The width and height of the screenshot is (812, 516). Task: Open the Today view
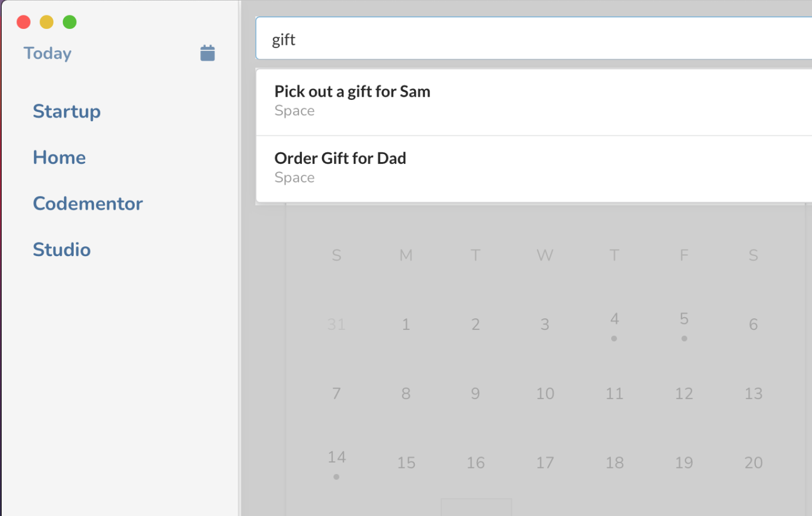point(47,54)
